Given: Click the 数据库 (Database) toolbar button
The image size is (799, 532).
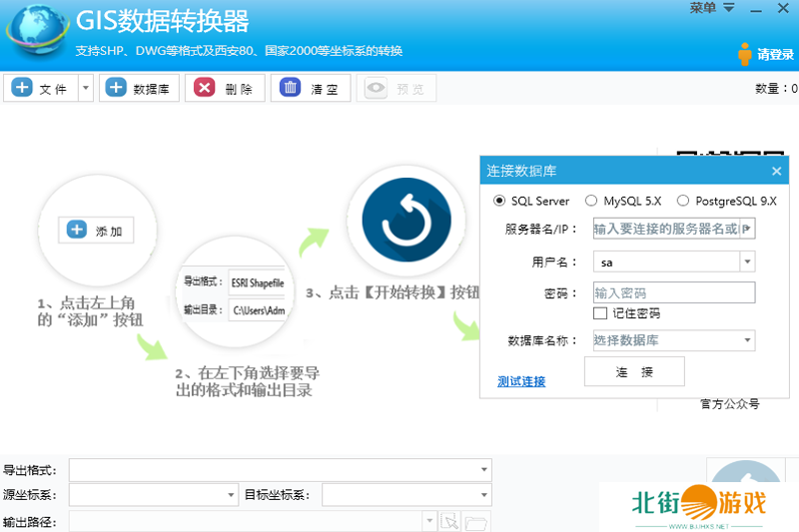Looking at the screenshot, I should 139,89.
